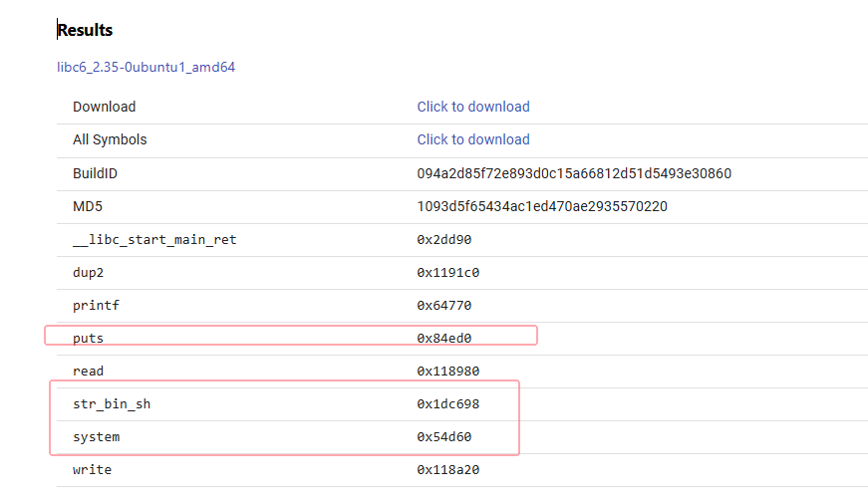The height and width of the screenshot is (501, 868).
Task: Select the system offset 0x54d60
Action: click(444, 436)
